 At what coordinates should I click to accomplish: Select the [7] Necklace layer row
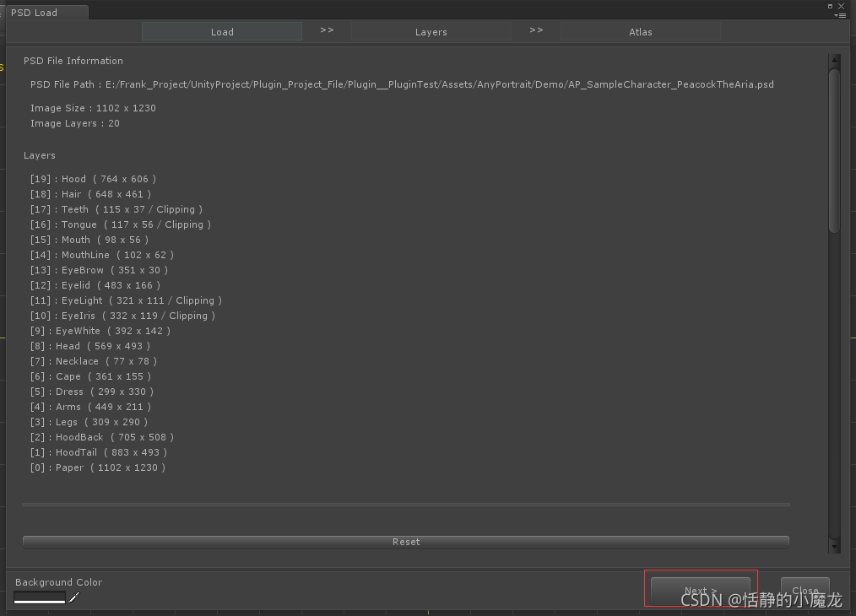(x=94, y=361)
